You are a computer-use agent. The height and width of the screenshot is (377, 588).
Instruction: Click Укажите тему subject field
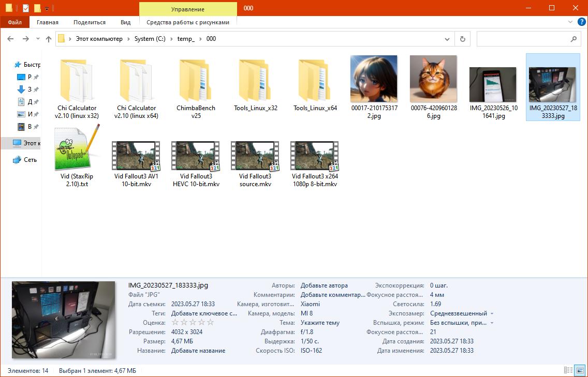[x=320, y=323]
